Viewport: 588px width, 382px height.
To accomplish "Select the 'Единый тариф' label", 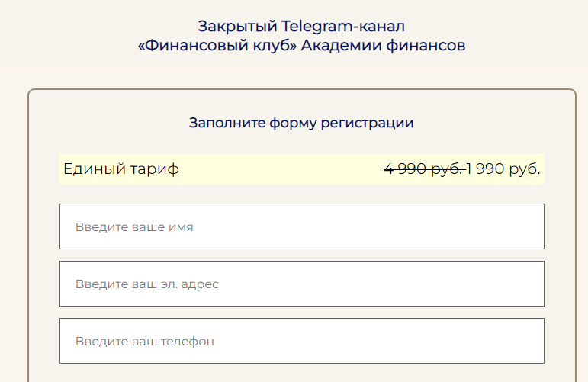I will point(121,169).
